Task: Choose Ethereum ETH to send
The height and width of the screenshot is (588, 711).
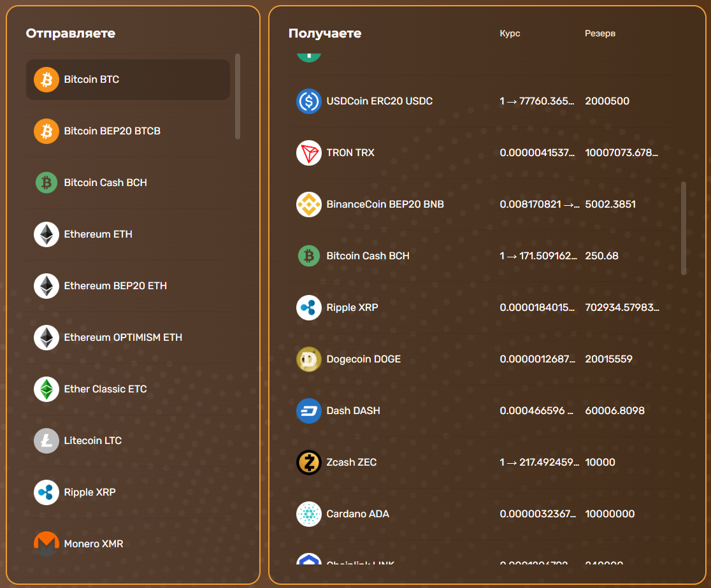Action: pos(128,234)
